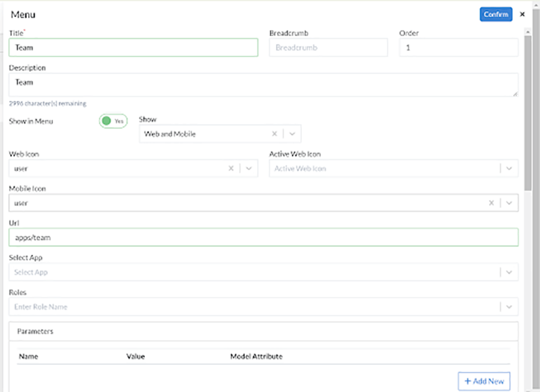Close the Menu dialog with the X
540x392 pixels.
522,14
